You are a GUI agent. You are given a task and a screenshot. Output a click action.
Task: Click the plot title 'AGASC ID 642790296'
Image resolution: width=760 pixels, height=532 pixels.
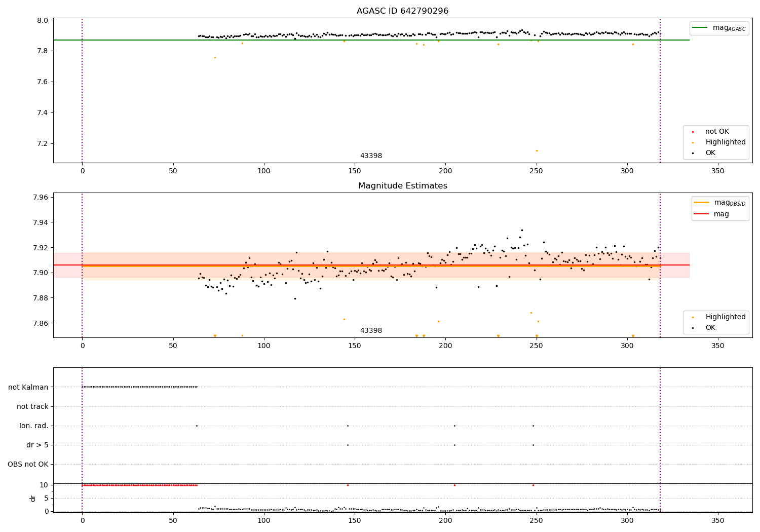tap(402, 11)
